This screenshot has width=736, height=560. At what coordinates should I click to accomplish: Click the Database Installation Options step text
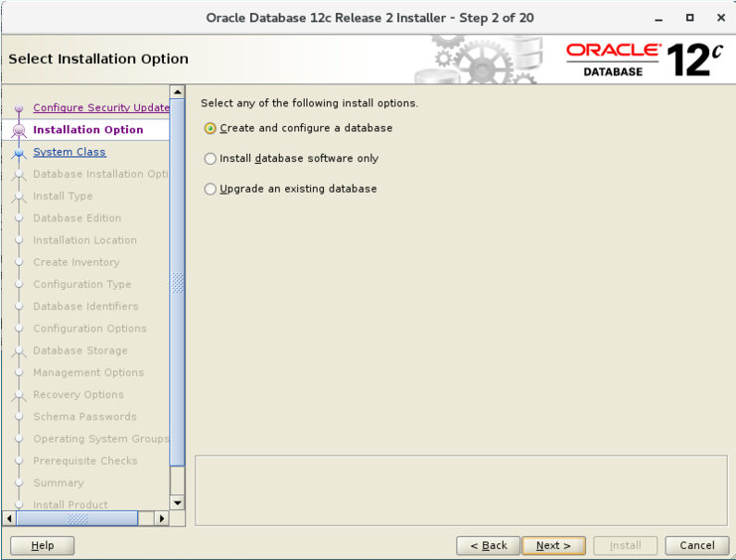point(100,174)
